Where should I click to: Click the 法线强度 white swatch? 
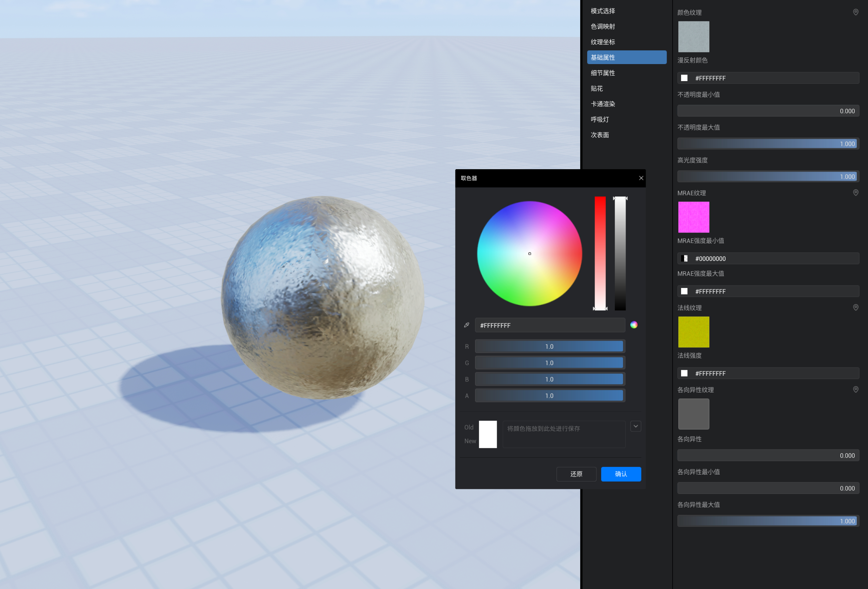click(684, 373)
